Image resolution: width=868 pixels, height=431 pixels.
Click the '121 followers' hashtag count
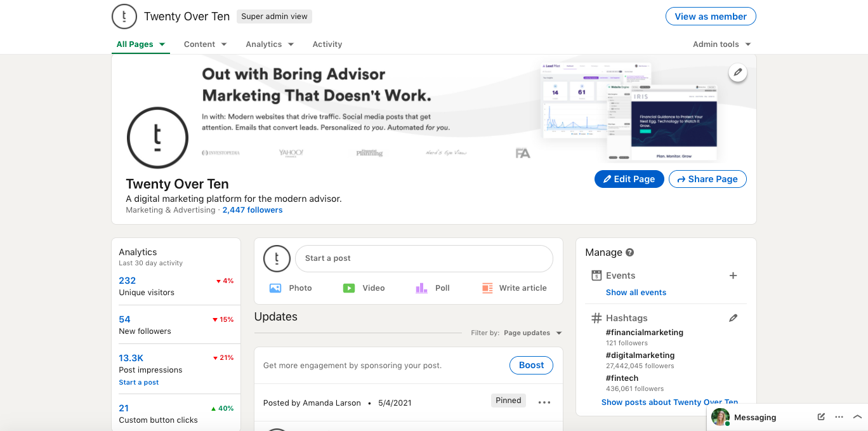coord(627,343)
